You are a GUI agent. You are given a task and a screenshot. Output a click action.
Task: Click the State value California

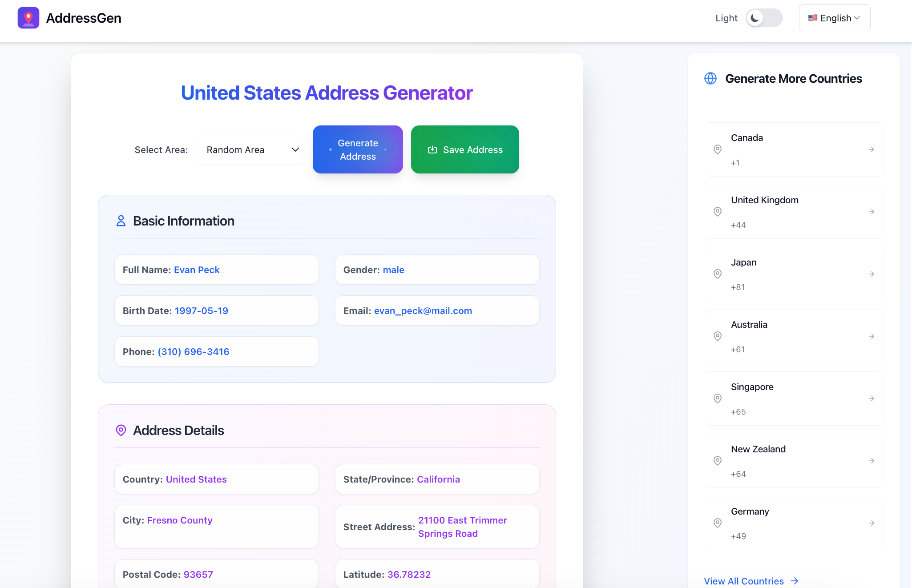tap(438, 479)
